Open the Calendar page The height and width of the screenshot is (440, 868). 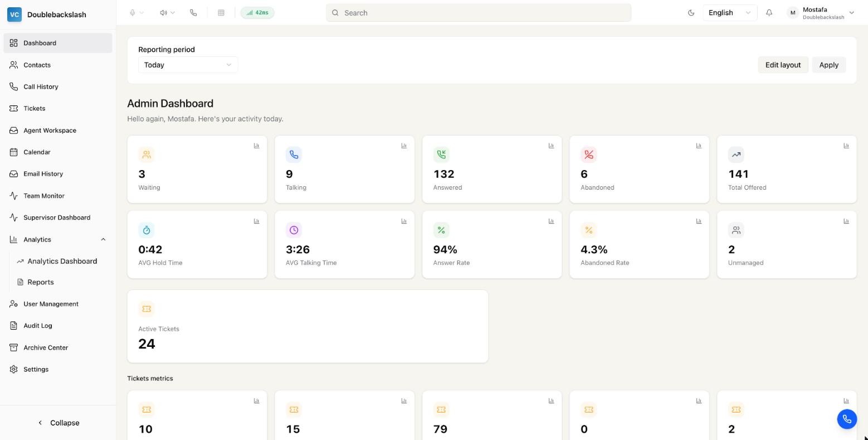pyautogui.click(x=58, y=152)
